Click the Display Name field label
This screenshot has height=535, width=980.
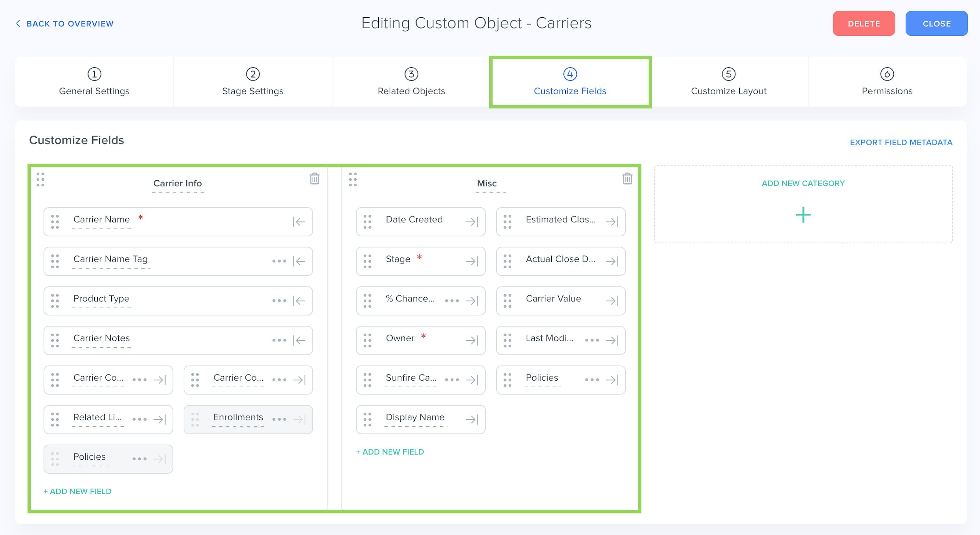pos(415,417)
